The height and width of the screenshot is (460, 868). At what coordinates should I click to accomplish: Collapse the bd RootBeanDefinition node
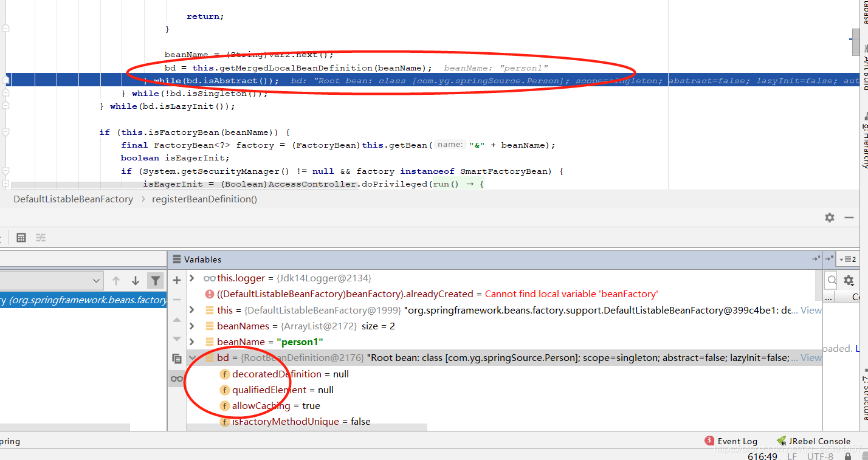tap(192, 358)
